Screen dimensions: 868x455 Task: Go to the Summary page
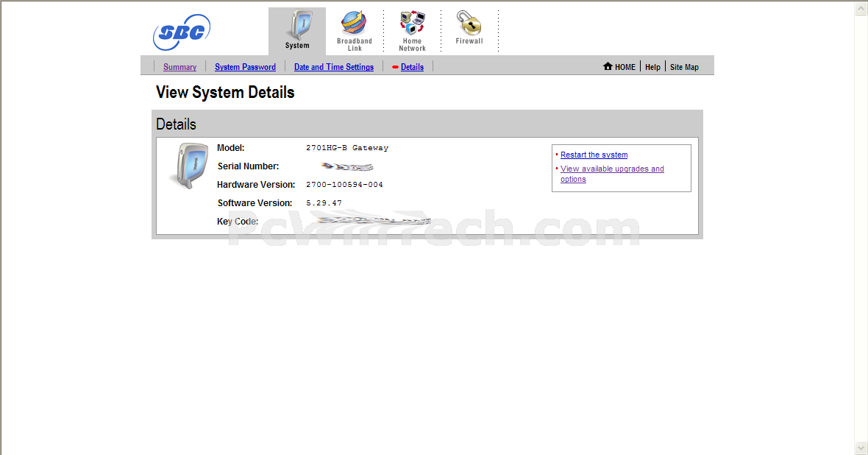pos(180,67)
